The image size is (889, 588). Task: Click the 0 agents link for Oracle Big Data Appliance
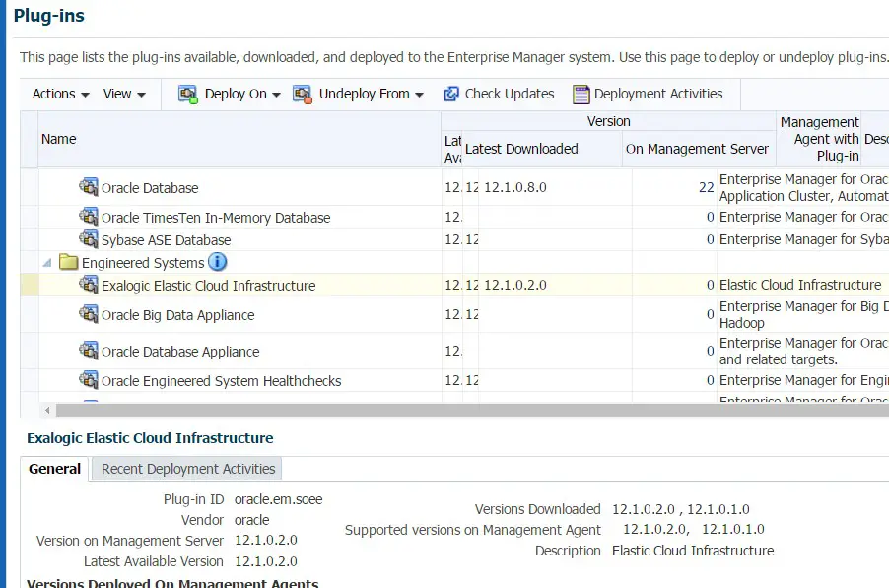[711, 314]
